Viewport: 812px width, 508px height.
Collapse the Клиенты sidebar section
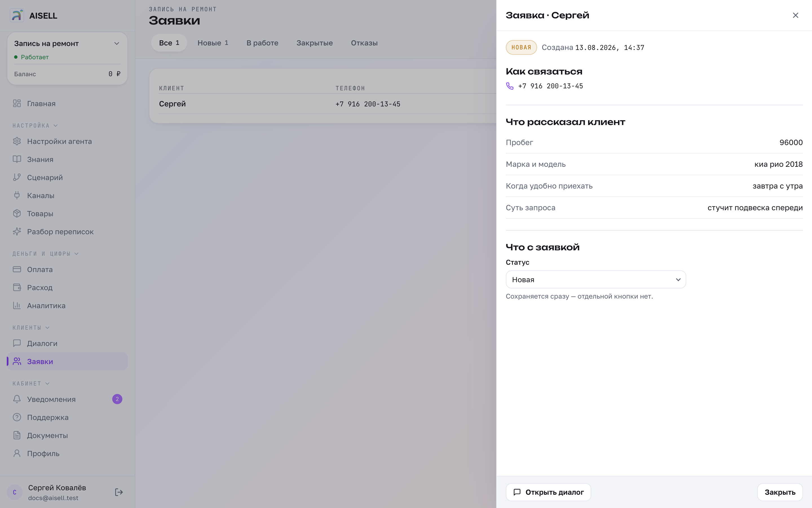[x=31, y=328]
